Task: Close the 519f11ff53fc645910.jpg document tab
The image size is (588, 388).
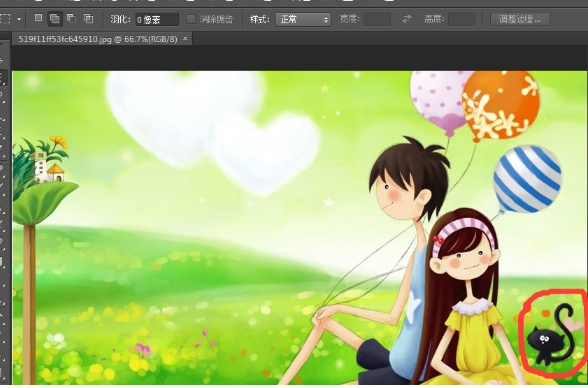Action: 185,38
